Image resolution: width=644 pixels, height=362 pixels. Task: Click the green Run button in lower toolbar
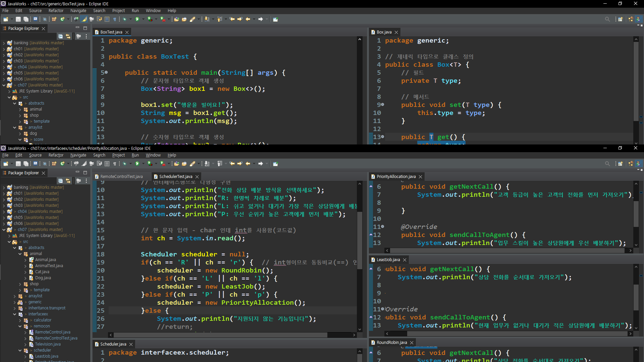pyautogui.click(x=137, y=164)
